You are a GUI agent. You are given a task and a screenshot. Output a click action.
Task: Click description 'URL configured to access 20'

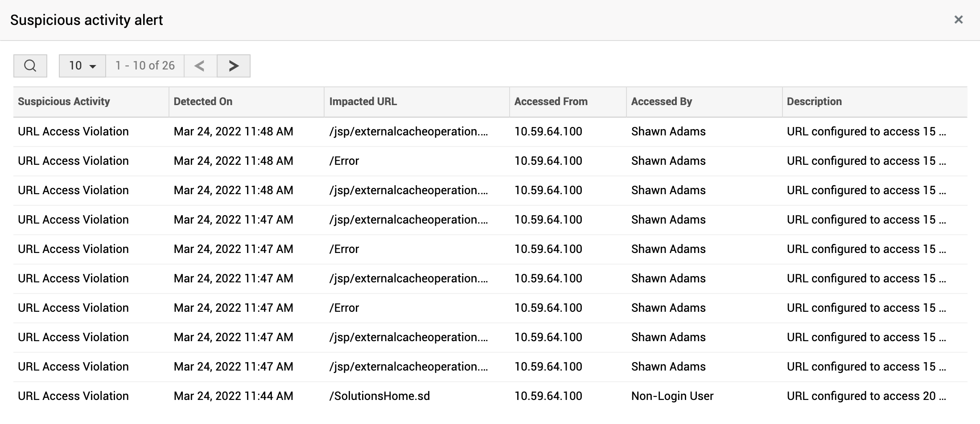pyautogui.click(x=865, y=396)
